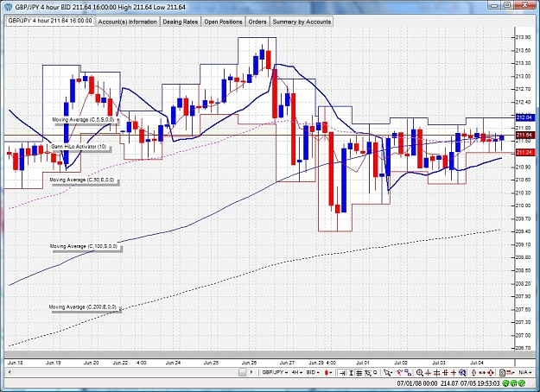This screenshot has width=540, height=392.
Task: Click the red horizontal double-arrow icon
Action: coord(482,372)
